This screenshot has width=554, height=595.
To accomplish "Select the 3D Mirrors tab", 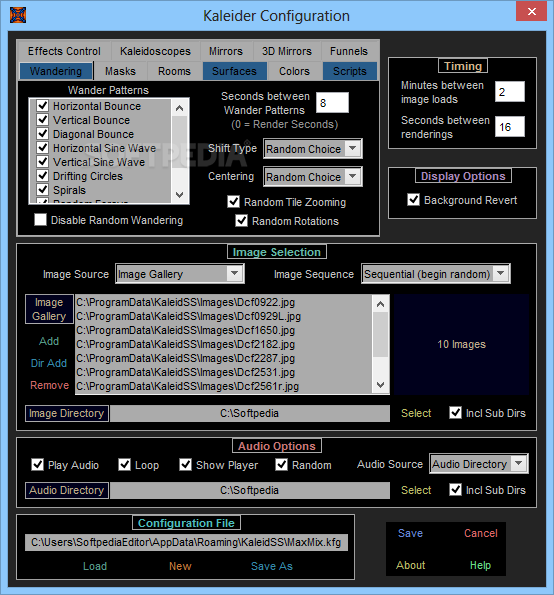I will [x=287, y=51].
